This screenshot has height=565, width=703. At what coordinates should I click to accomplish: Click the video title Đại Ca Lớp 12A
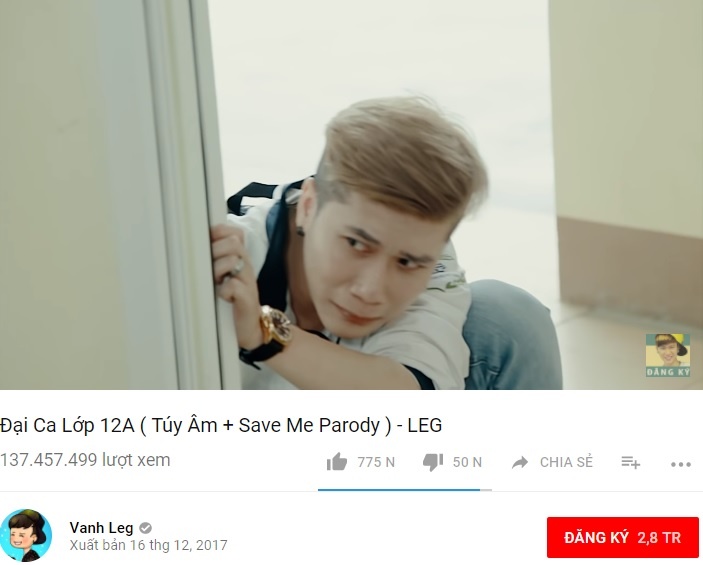[221, 425]
